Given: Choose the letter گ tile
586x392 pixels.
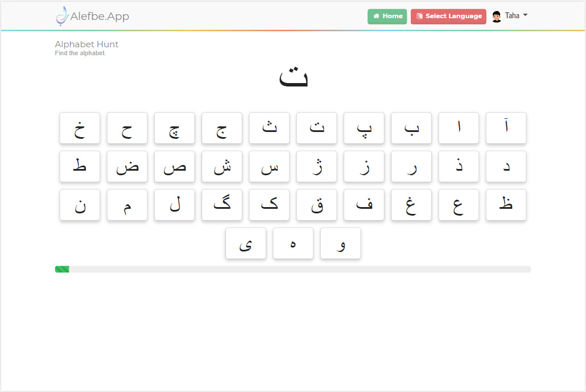Looking at the screenshot, I should [x=222, y=205].
